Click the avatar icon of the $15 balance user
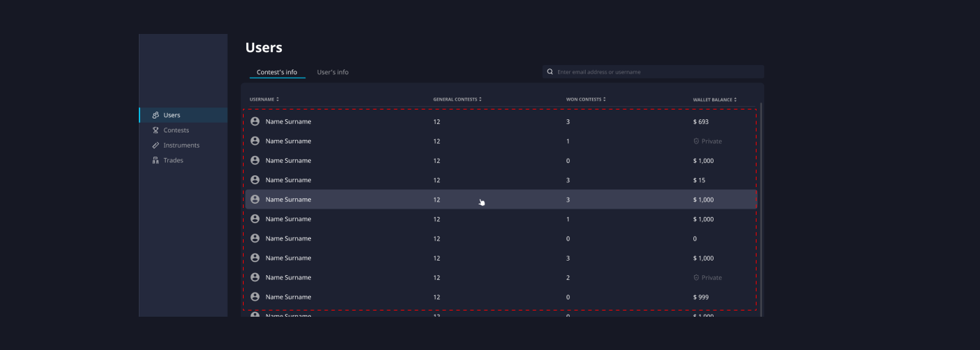The height and width of the screenshot is (350, 980). pyautogui.click(x=255, y=180)
